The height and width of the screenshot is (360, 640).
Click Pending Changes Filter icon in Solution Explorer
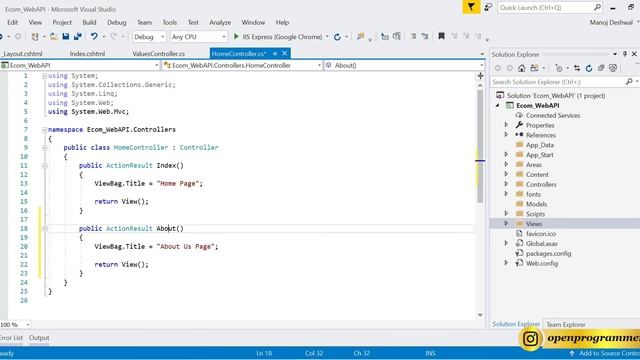tap(559, 68)
